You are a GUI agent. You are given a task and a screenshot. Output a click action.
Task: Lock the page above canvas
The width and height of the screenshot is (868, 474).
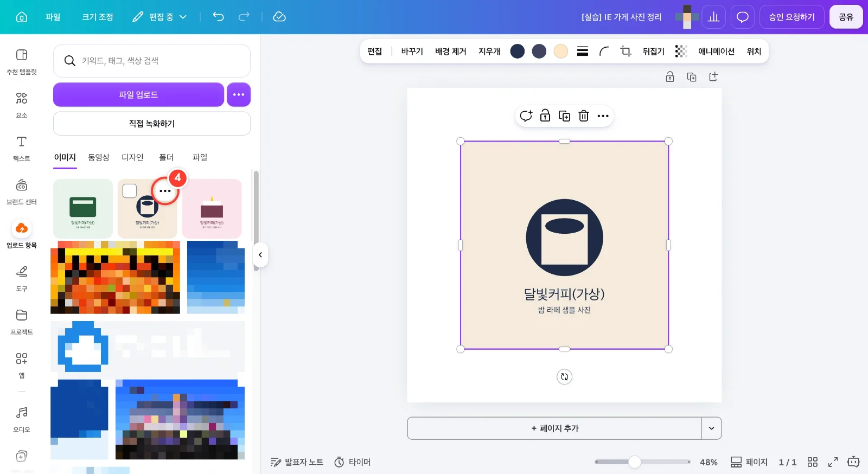pyautogui.click(x=670, y=77)
